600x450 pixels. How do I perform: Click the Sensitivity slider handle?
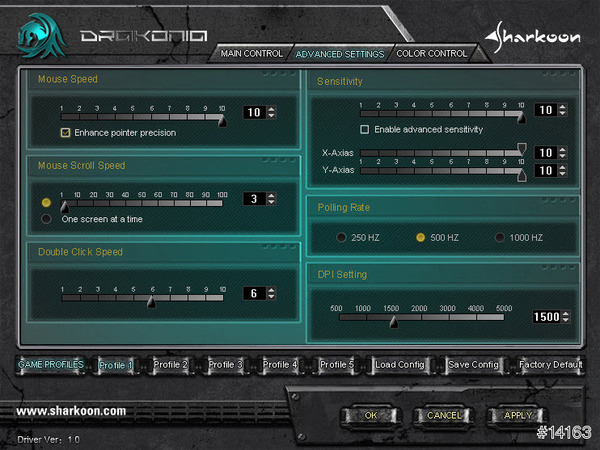coord(521,117)
